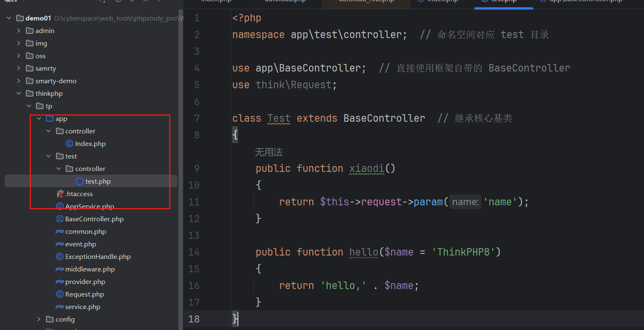Click the param method call on line 11
This screenshot has height=330, width=644.
(x=428, y=202)
